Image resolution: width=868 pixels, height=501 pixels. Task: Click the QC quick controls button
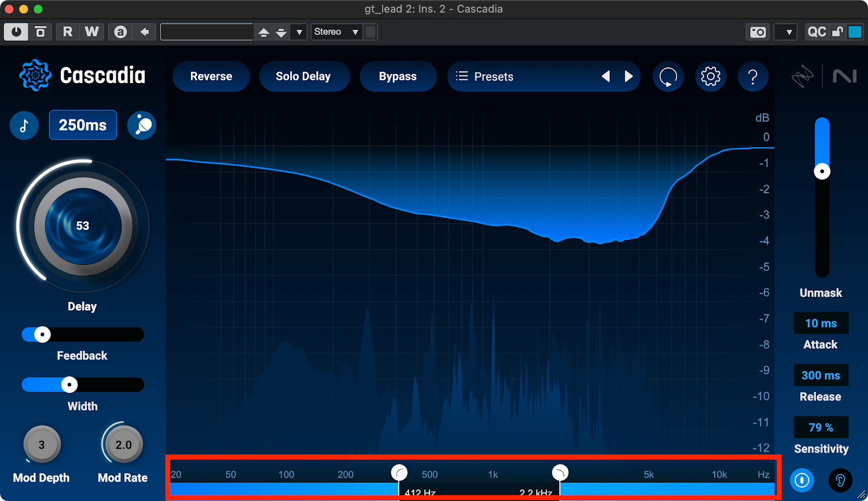[817, 32]
